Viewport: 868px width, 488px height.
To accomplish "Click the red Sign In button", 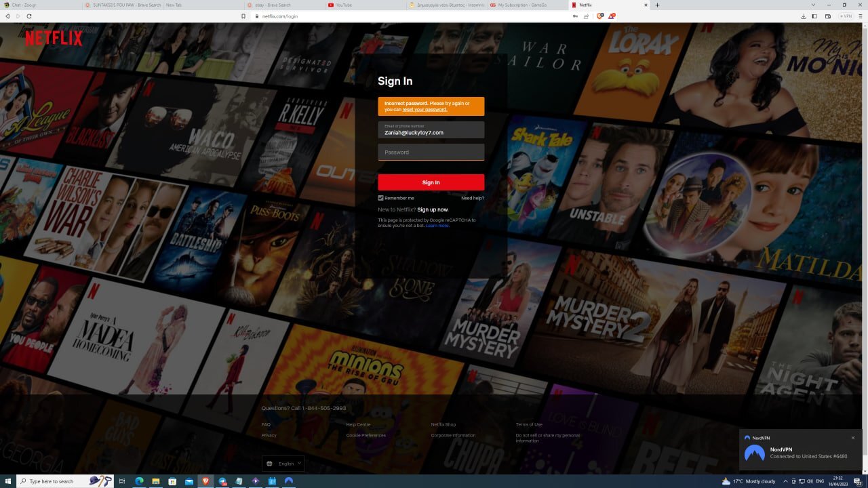I will 431,182.
